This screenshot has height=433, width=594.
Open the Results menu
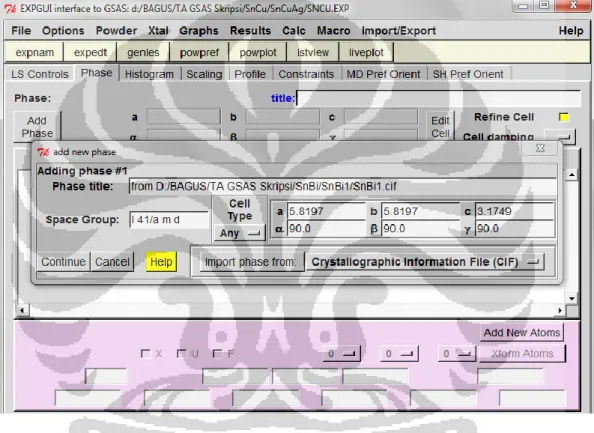pos(250,31)
